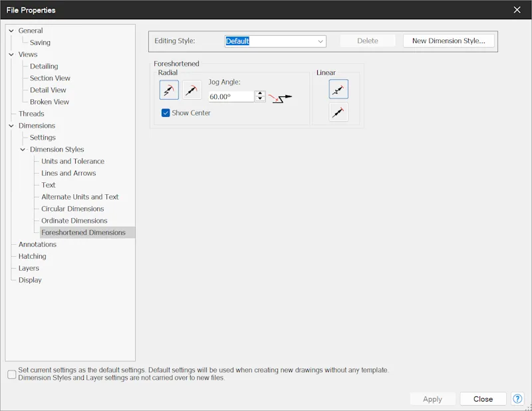Decrease Jog Angle with down arrow
Viewport: 532px width, 411px height.
point(260,99)
